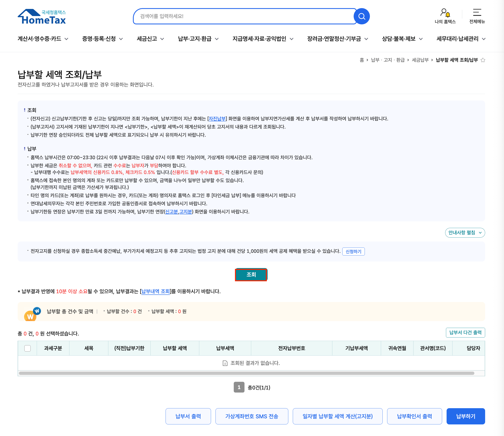Open the 자진납부 link
The width and height of the screenshot is (504, 436).
[x=217, y=119]
